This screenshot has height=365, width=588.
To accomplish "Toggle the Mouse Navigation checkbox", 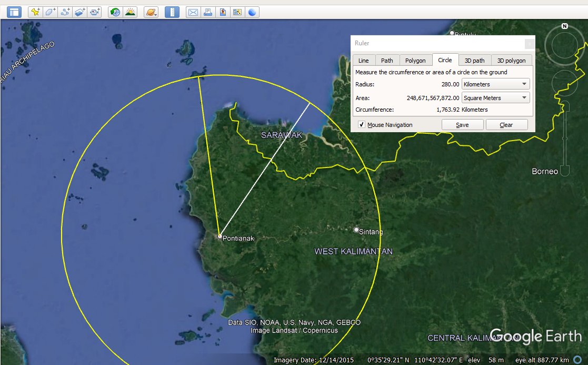I will tap(362, 124).
